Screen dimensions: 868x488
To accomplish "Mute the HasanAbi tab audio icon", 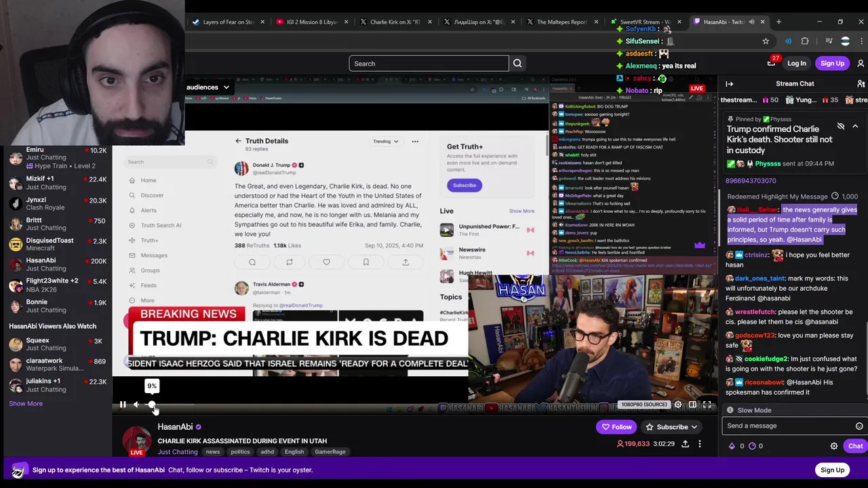I will (x=751, y=22).
